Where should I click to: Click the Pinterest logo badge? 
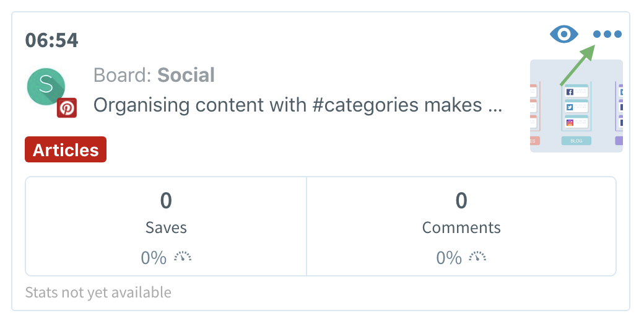click(x=67, y=108)
